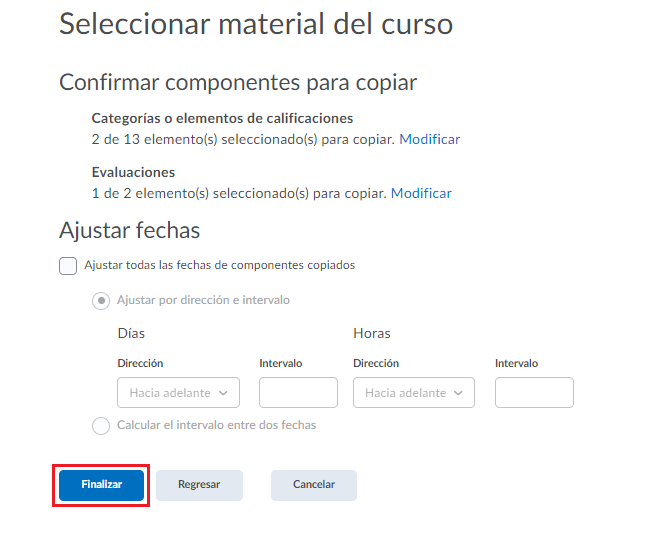Click the Días column label
Viewport: 657px width, 541px height.
pyautogui.click(x=131, y=333)
